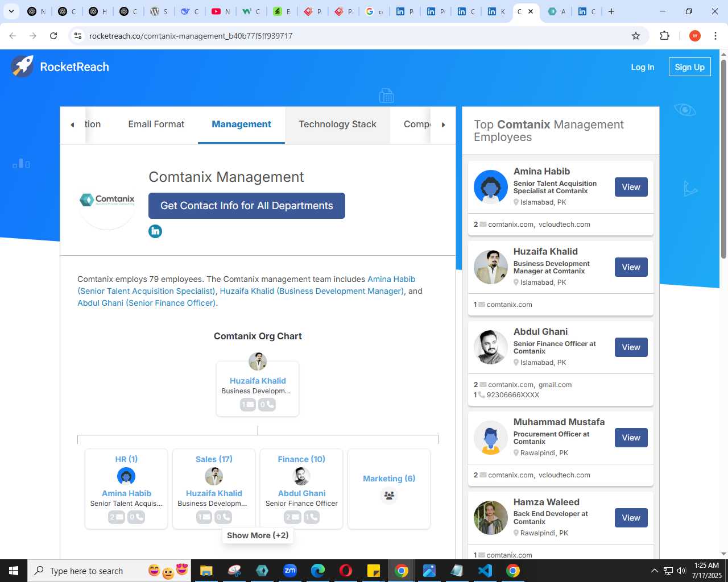Click email icon in top org chart card
The width and height of the screenshot is (728, 582).
(248, 405)
